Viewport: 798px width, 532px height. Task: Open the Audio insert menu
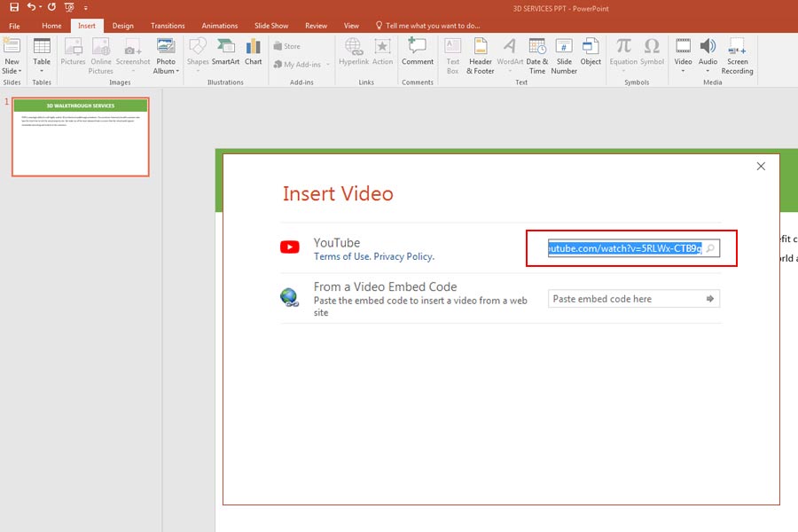(x=708, y=55)
